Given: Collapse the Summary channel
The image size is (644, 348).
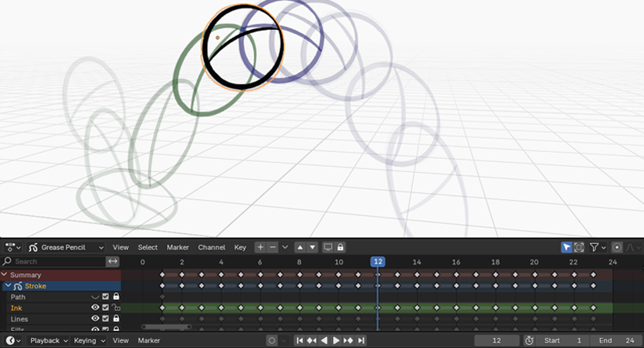Looking at the screenshot, I should pos(5,275).
